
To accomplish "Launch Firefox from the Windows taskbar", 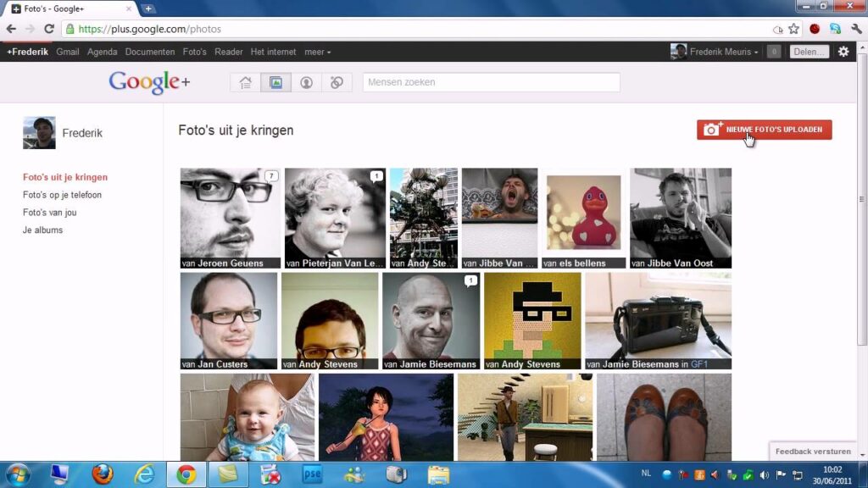I will point(103,474).
